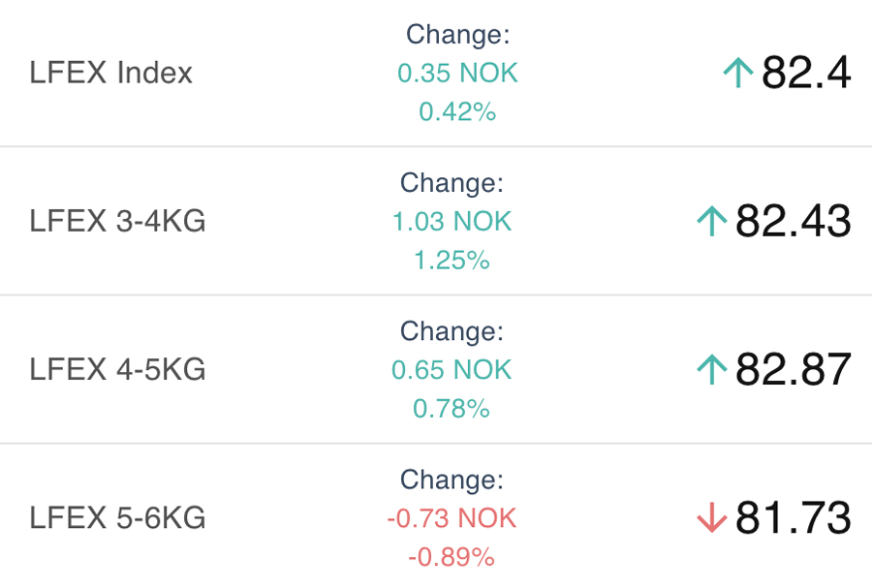Click the LFEX Index price 82.4
Image resolution: width=872 pixels, height=588 pixels.
(806, 73)
